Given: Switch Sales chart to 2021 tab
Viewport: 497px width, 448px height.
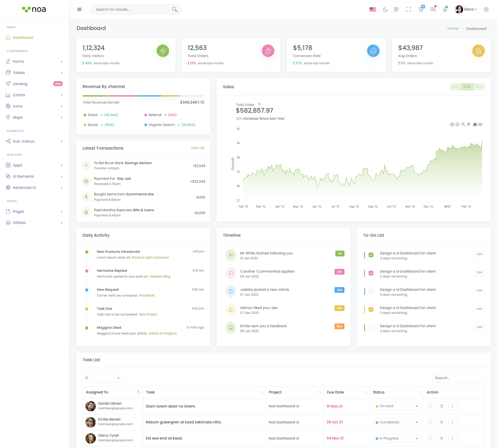Looking at the screenshot, I should [x=456, y=87].
